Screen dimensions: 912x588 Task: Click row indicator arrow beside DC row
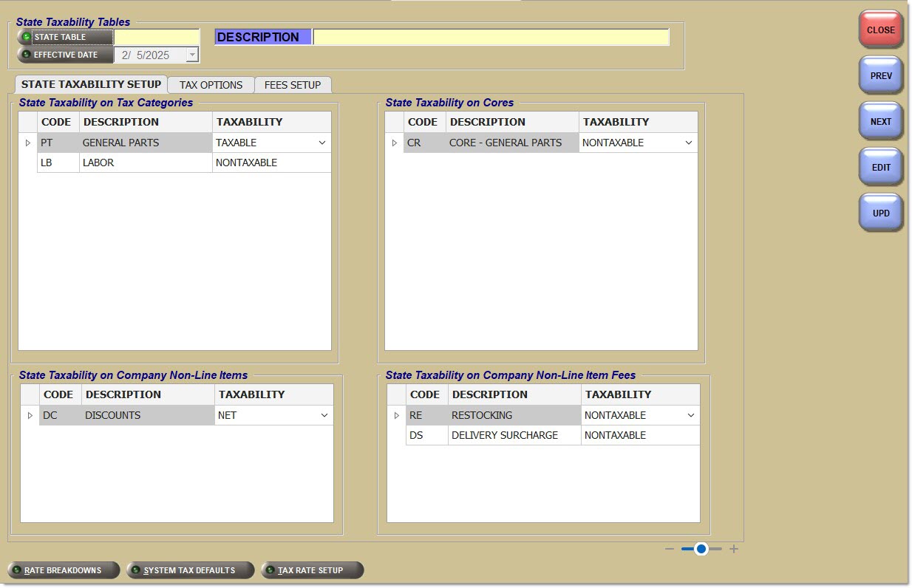[x=30, y=415]
